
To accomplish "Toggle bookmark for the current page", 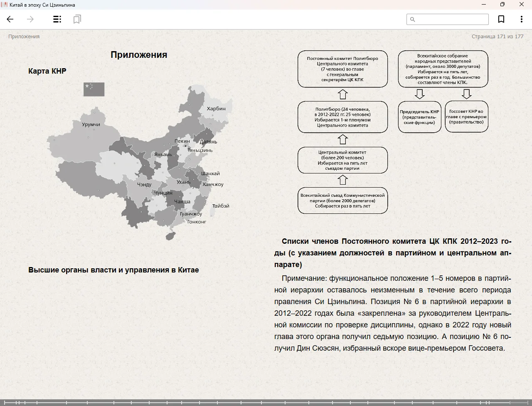I will pos(501,19).
